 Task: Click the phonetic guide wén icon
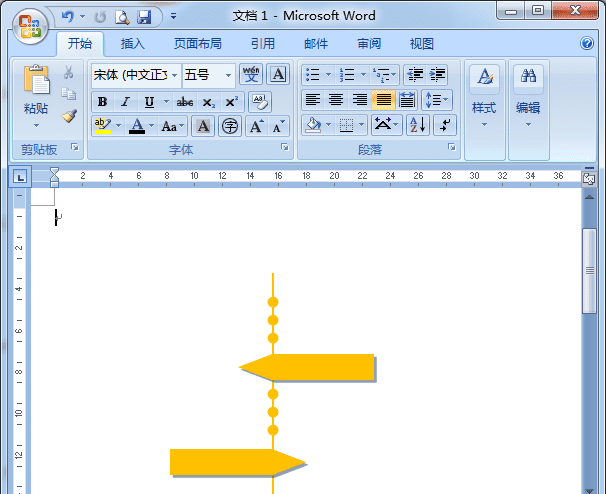(251, 74)
